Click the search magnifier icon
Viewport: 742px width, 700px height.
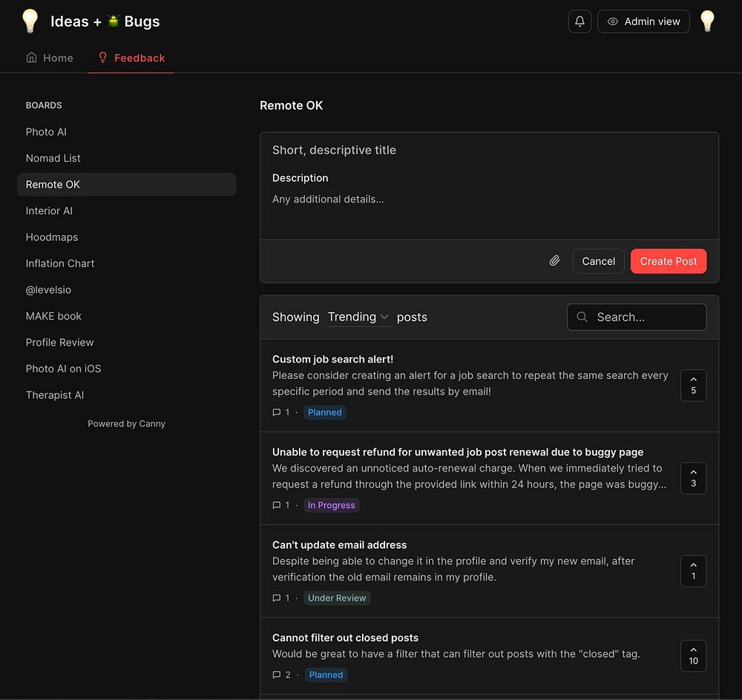pos(582,317)
